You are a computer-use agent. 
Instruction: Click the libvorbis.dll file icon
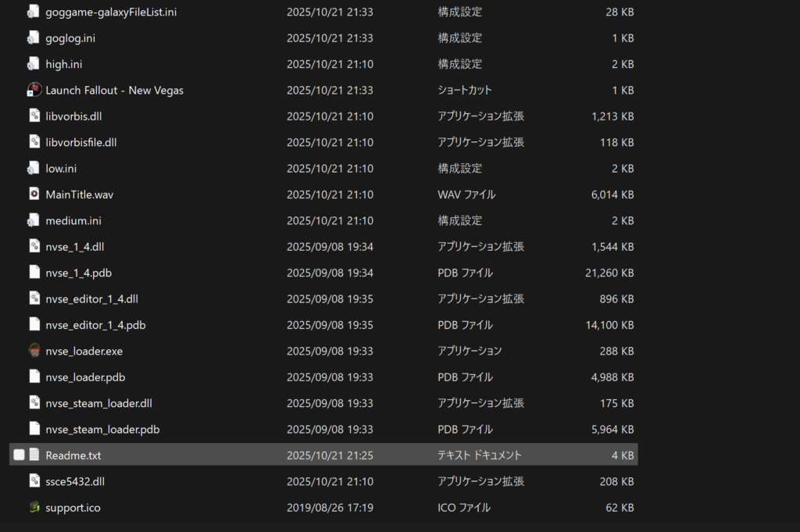34,116
